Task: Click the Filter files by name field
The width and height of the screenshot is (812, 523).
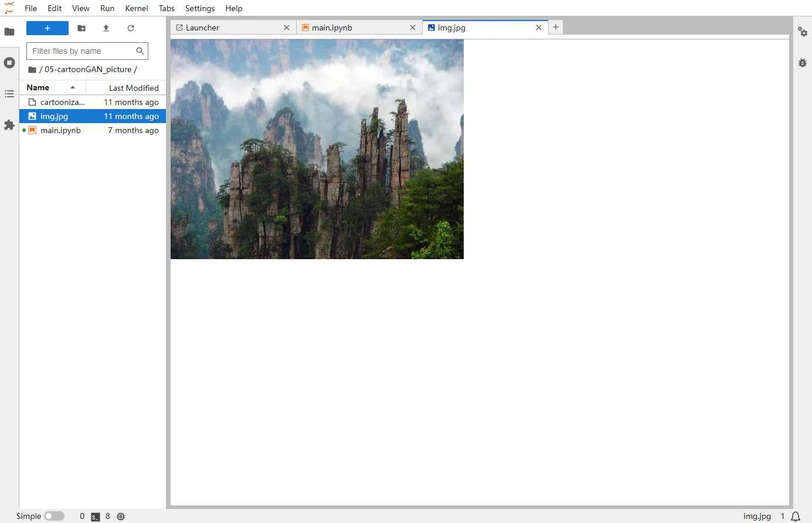Action: click(x=87, y=51)
